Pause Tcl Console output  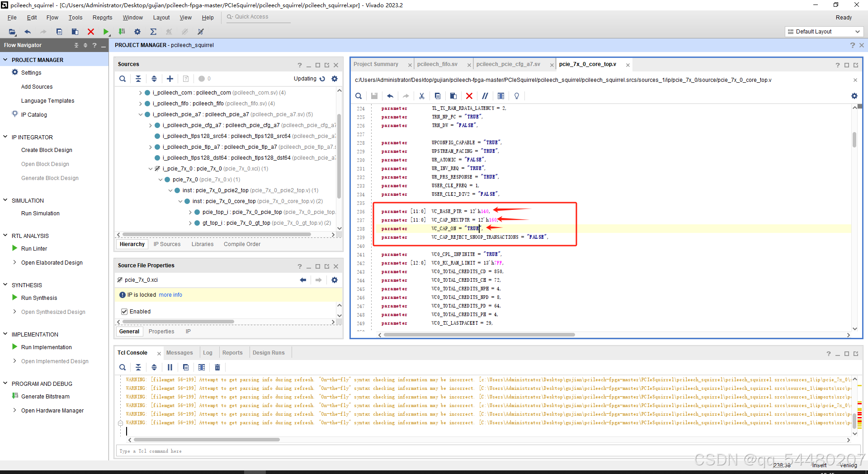pos(170,367)
